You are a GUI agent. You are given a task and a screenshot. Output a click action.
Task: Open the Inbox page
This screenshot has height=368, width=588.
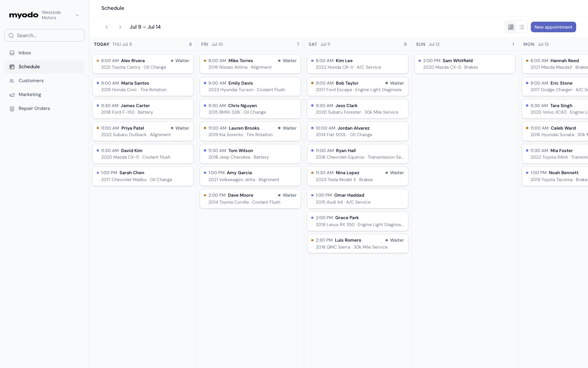[45, 53]
